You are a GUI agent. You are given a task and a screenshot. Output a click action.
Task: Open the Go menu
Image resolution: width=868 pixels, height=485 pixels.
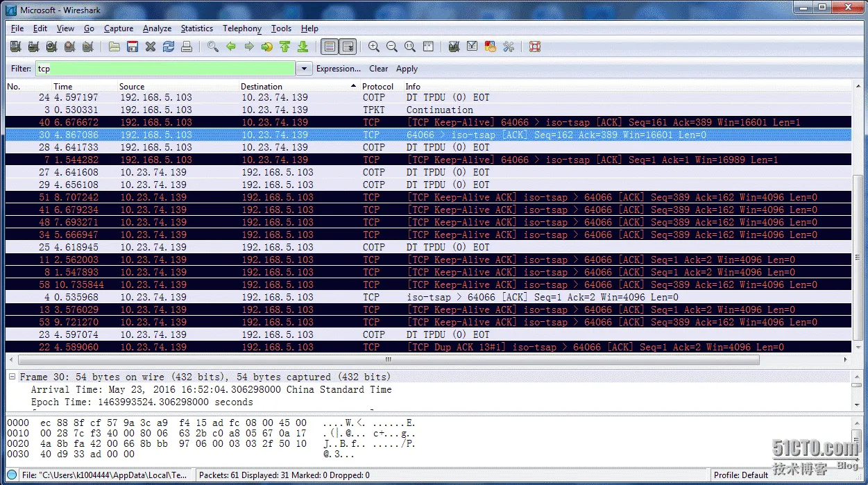point(89,28)
